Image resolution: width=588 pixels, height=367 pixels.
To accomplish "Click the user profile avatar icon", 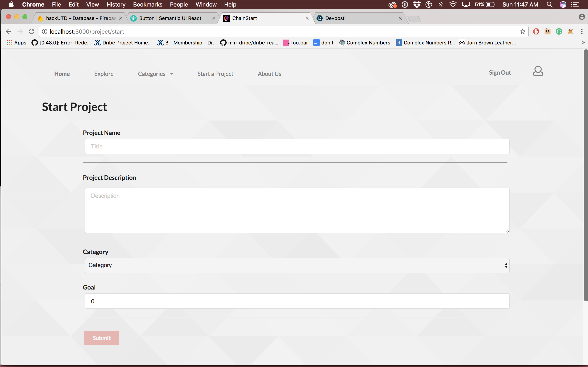I will tap(538, 71).
